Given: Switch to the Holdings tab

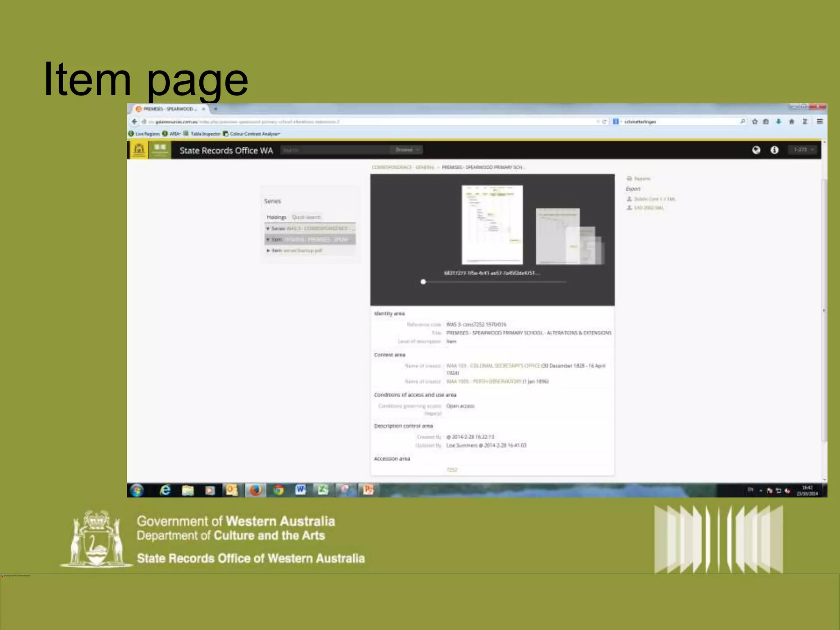Looking at the screenshot, I should 276,217.
